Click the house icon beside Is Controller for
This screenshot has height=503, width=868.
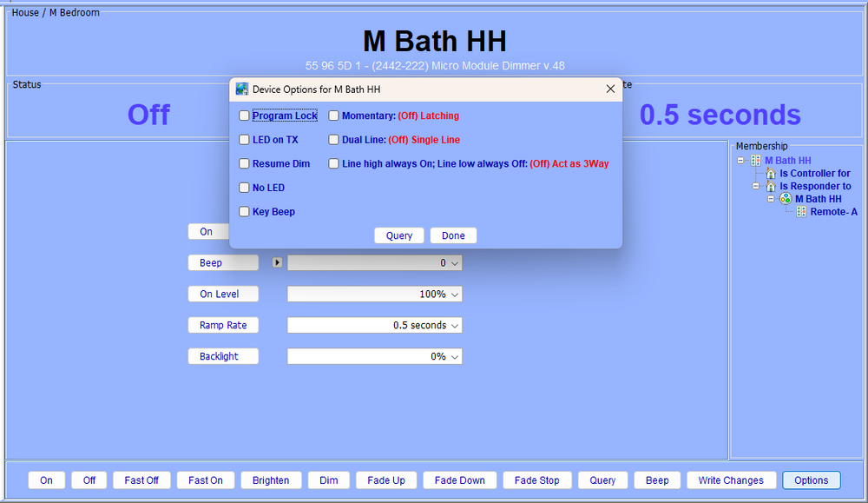coord(771,174)
